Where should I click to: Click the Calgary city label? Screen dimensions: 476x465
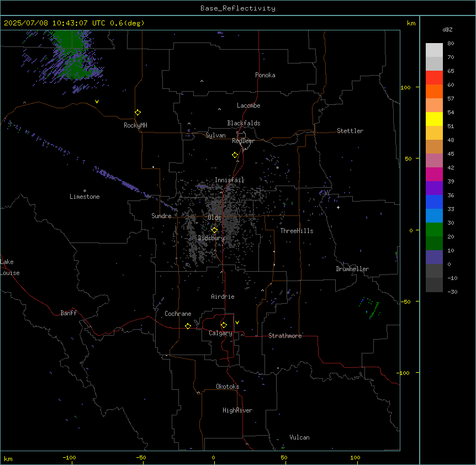click(220, 333)
